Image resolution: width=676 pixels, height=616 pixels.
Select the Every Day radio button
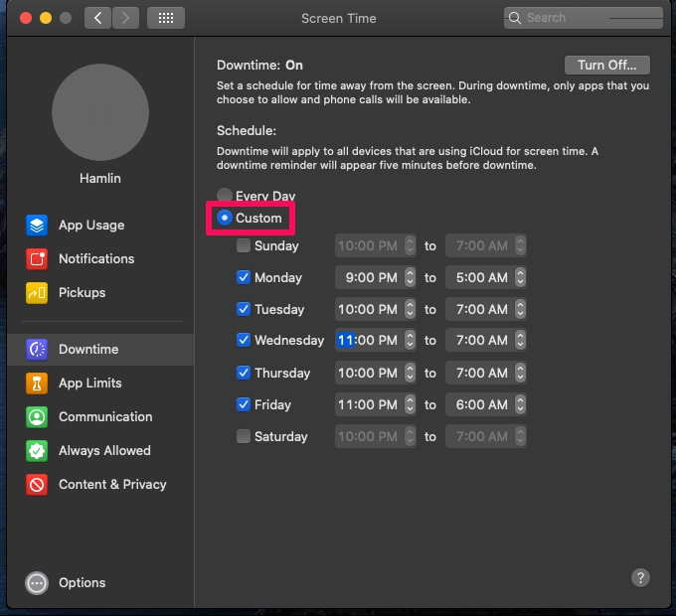pyautogui.click(x=225, y=195)
